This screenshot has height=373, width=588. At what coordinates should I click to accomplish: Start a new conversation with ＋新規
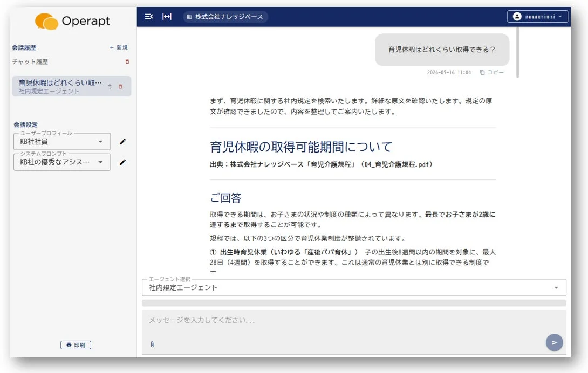[119, 47]
